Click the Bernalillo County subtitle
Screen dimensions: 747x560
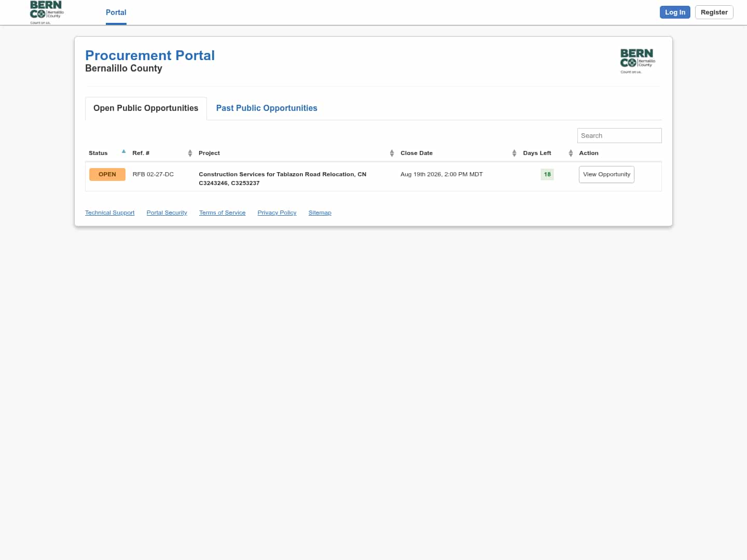123,68
